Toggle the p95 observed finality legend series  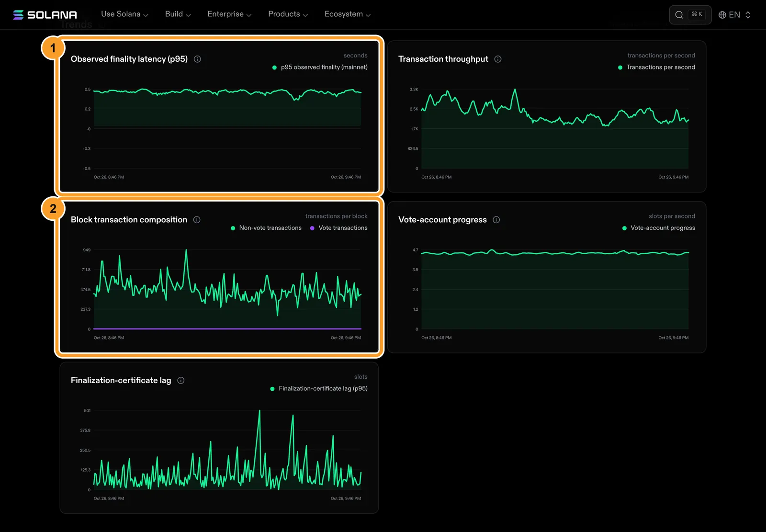pos(320,67)
